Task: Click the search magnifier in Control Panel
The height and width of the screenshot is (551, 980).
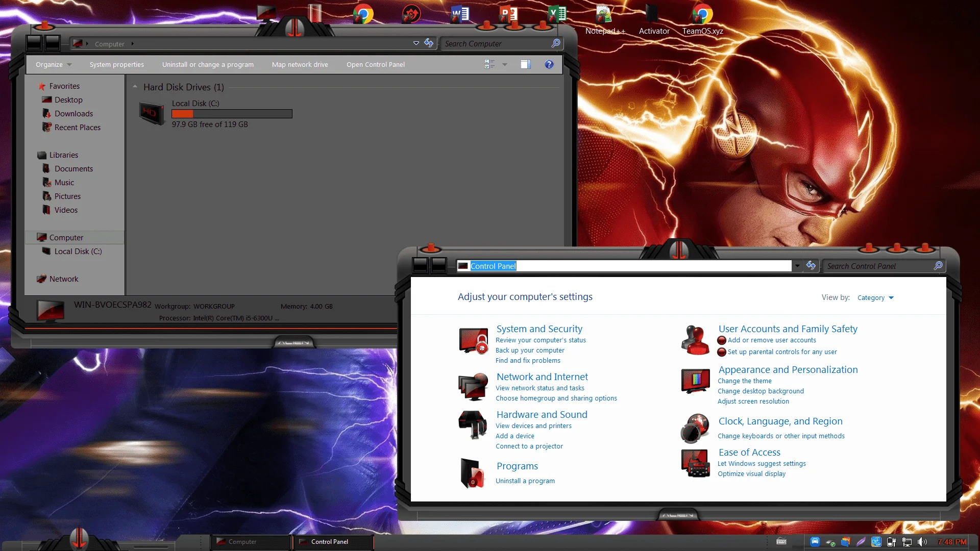Action: (x=938, y=266)
